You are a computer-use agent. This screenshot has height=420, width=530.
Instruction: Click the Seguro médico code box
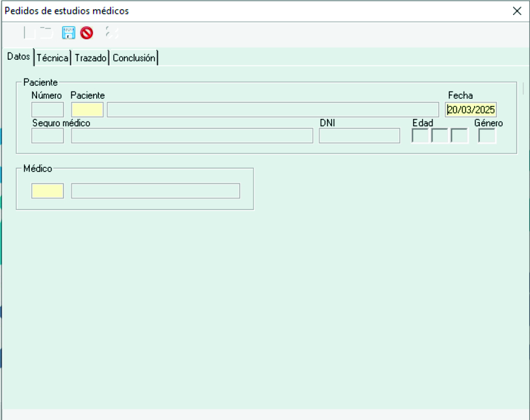(x=47, y=135)
